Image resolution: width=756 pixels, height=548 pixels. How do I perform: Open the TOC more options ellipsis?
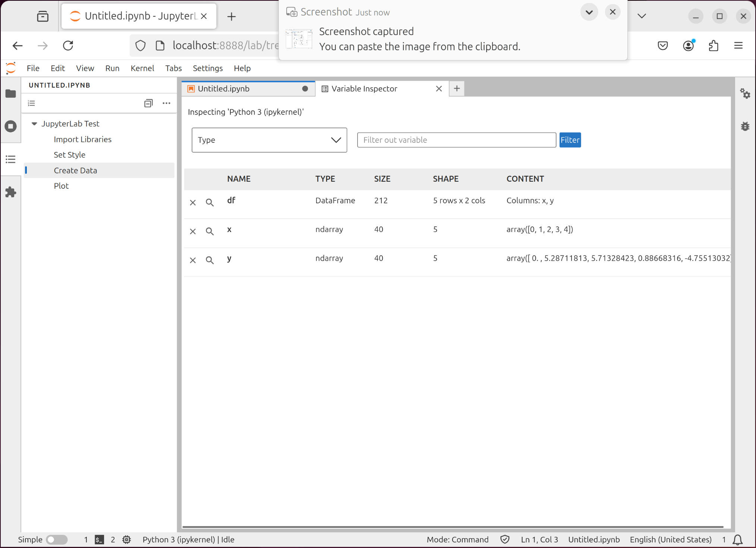pyautogui.click(x=166, y=103)
